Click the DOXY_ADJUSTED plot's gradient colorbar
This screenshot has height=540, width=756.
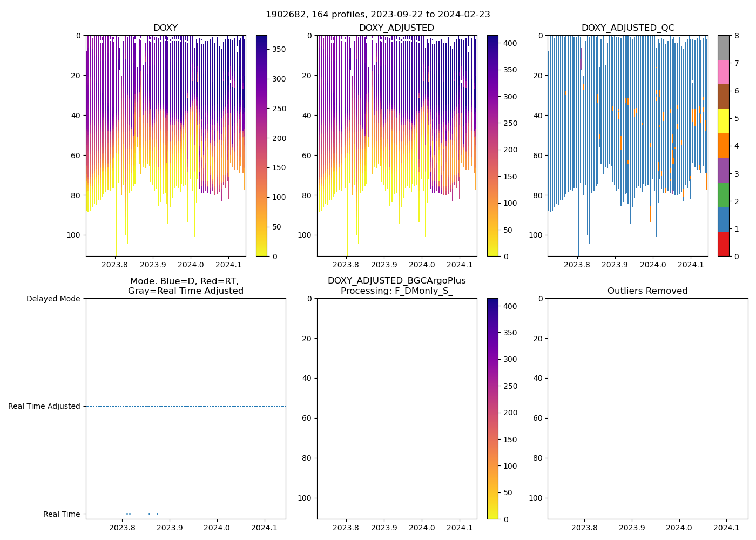[x=492, y=146]
